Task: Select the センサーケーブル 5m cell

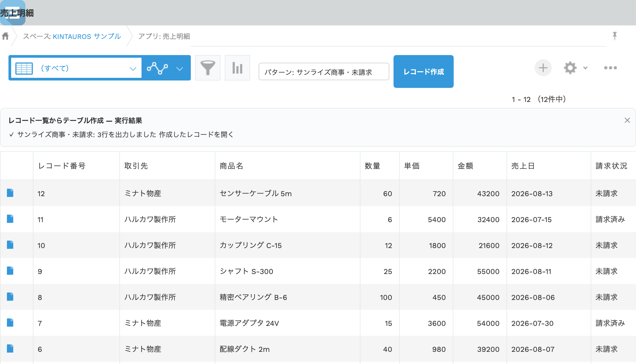Action: tap(288, 193)
